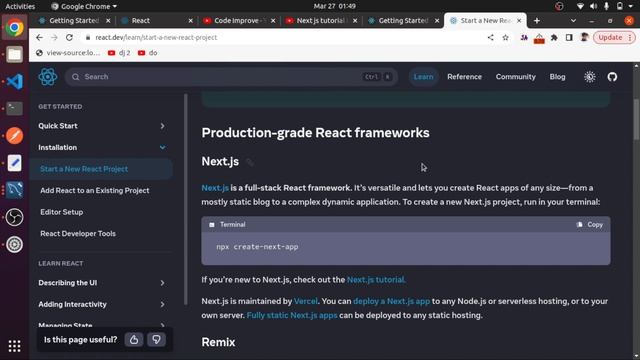
Task: Open Google Chrome from Ubuntu dock
Action: (x=14, y=27)
